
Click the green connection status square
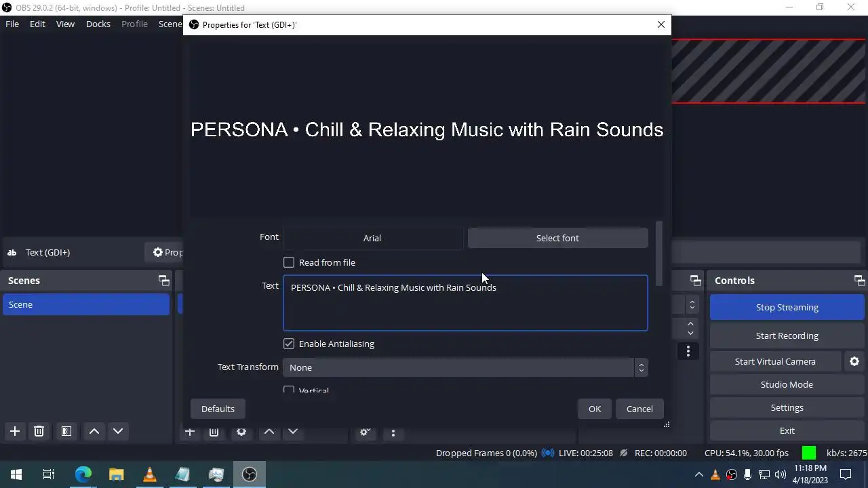click(x=808, y=453)
